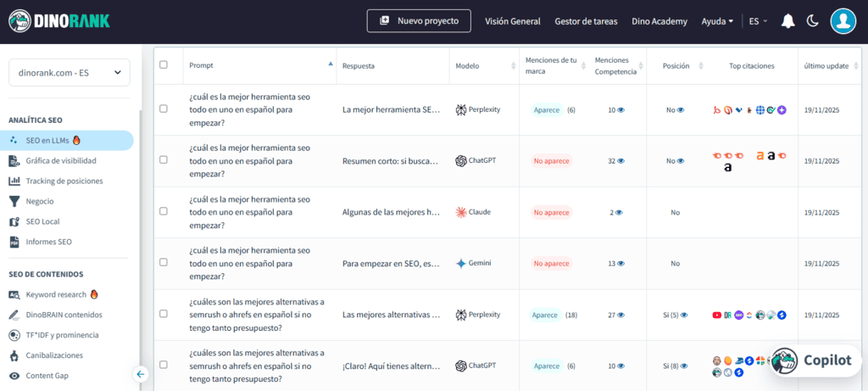Screen dimensions: 868x391
Task: Open response 'Para empezar en SEO, es…'
Action: 392,264
